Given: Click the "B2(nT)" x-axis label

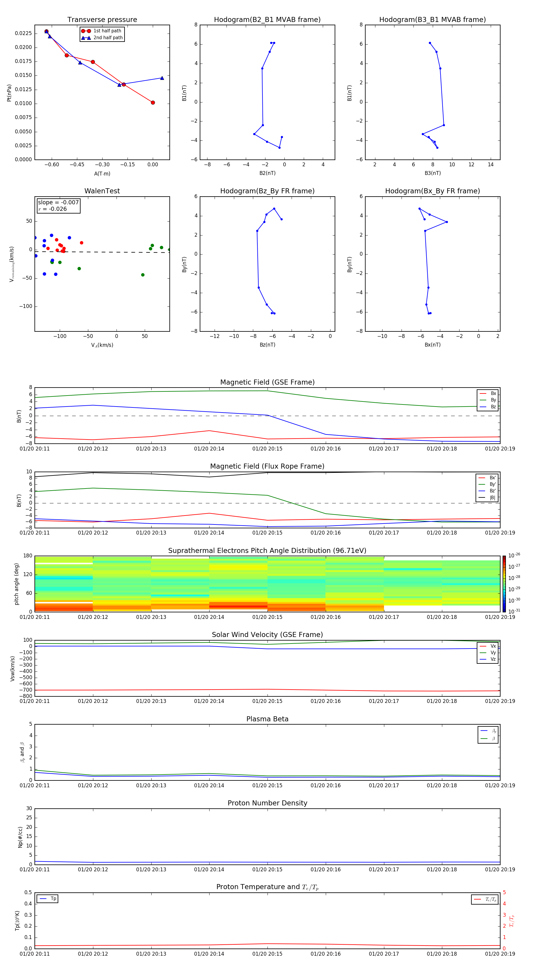Looking at the screenshot, I should pos(267,173).
